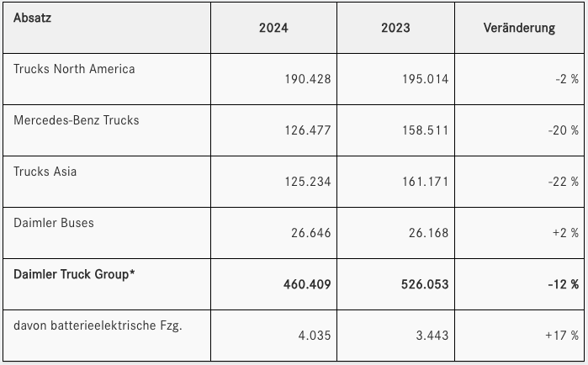The width and height of the screenshot is (588, 365).
Task: Select the 2024 column header
Action: (273, 28)
